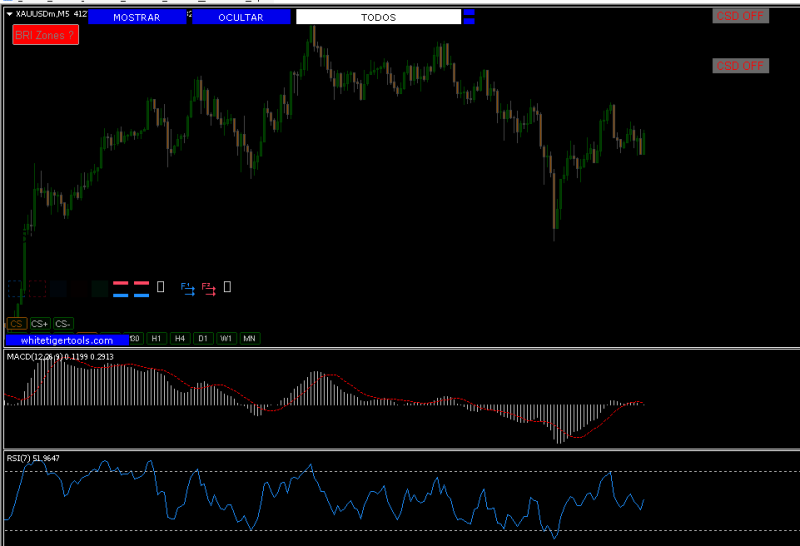Click white outlined rectangle after the F2 icon
This screenshot has width=800, height=546.
tap(228, 287)
